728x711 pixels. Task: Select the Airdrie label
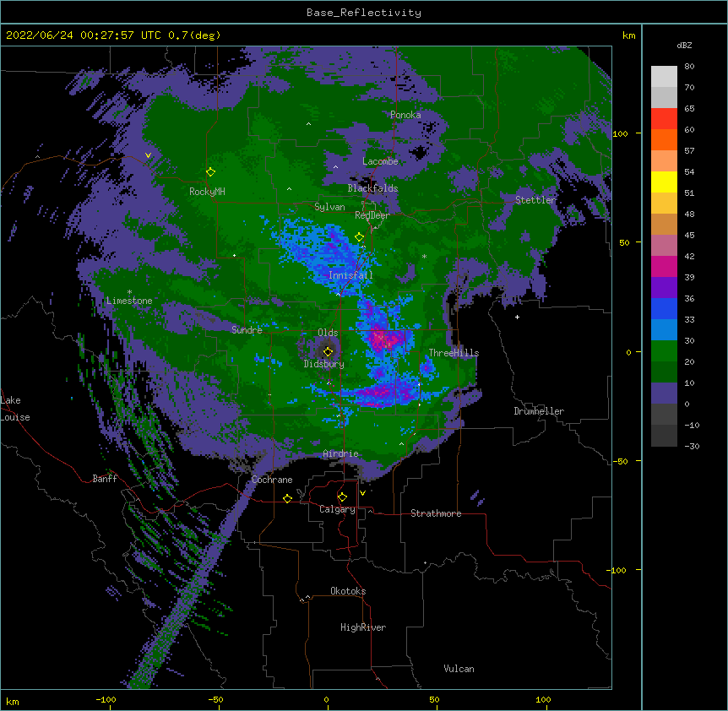341,453
